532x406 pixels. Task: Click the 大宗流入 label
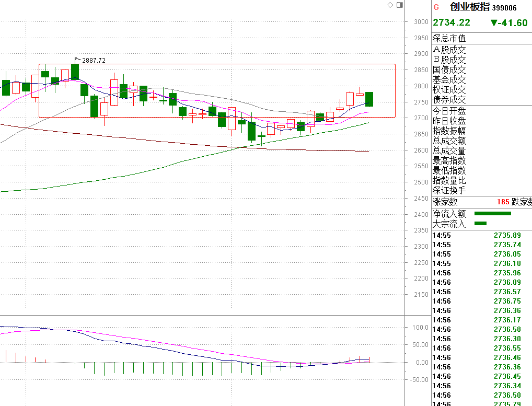pyautogui.click(x=449, y=224)
